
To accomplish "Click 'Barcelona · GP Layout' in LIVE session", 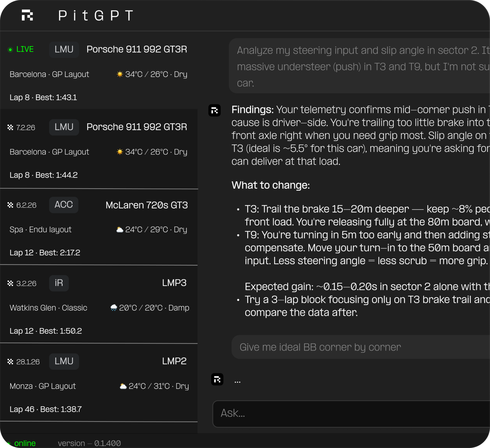I will pos(49,74).
